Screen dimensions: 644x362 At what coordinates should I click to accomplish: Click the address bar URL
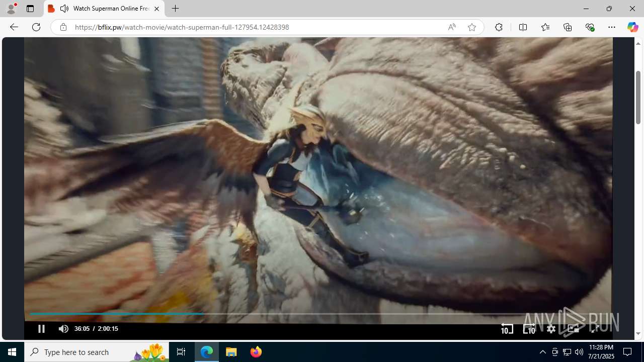[182, 27]
